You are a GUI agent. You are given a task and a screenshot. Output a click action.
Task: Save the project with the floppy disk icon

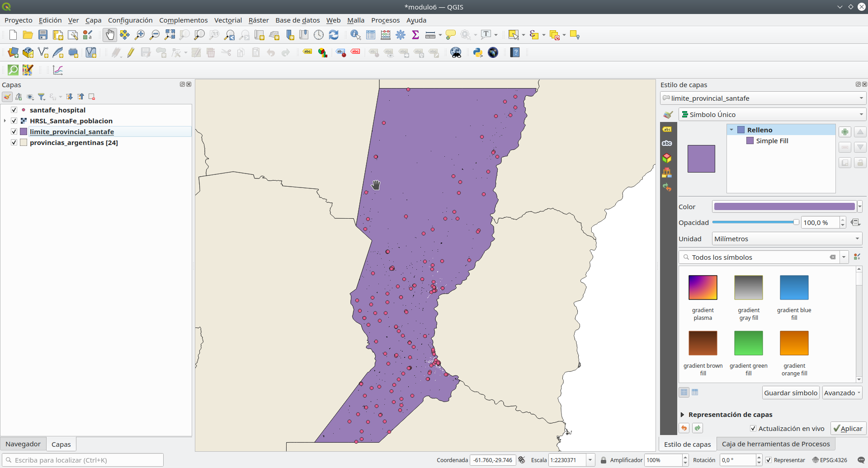click(x=43, y=35)
